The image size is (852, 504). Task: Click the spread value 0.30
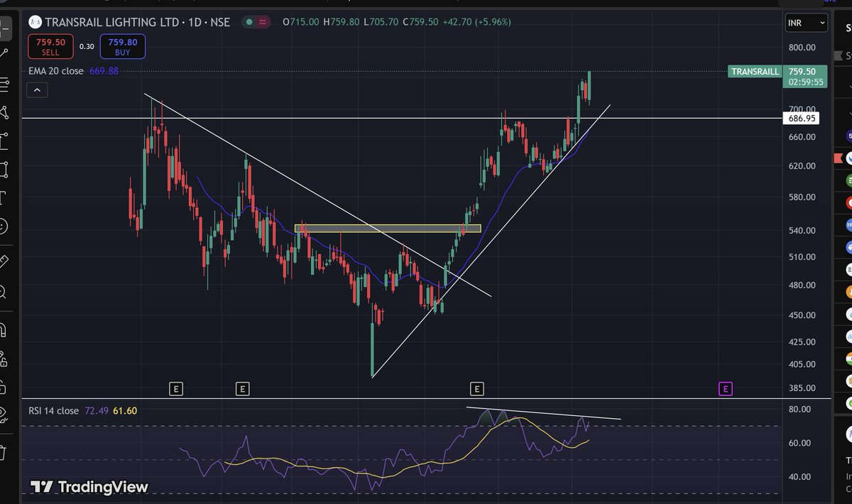(x=87, y=47)
